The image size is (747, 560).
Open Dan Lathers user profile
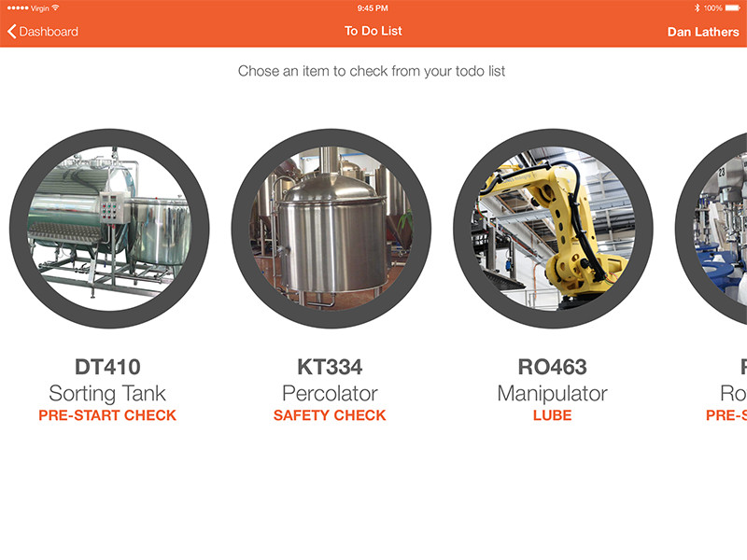tap(703, 32)
